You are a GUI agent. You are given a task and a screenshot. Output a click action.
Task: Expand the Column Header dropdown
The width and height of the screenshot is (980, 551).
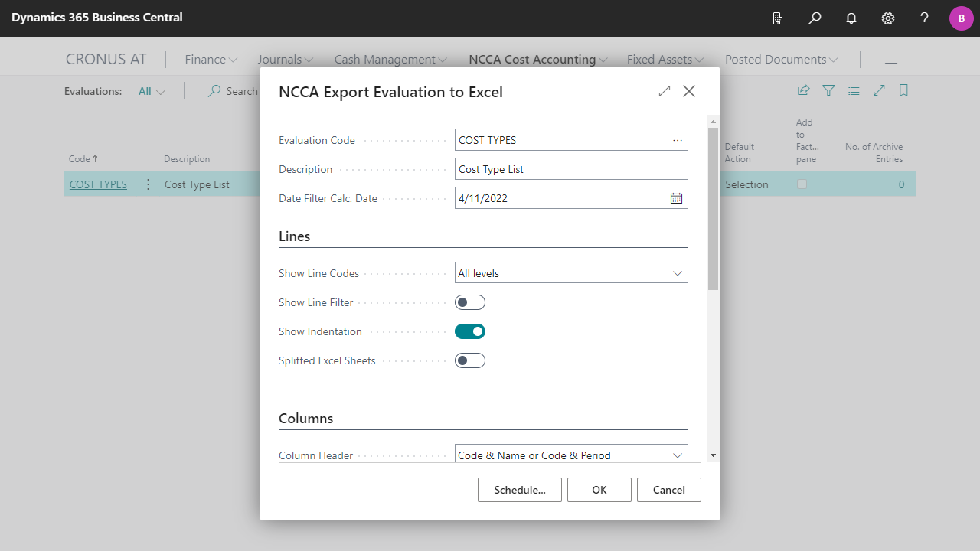tap(571, 455)
